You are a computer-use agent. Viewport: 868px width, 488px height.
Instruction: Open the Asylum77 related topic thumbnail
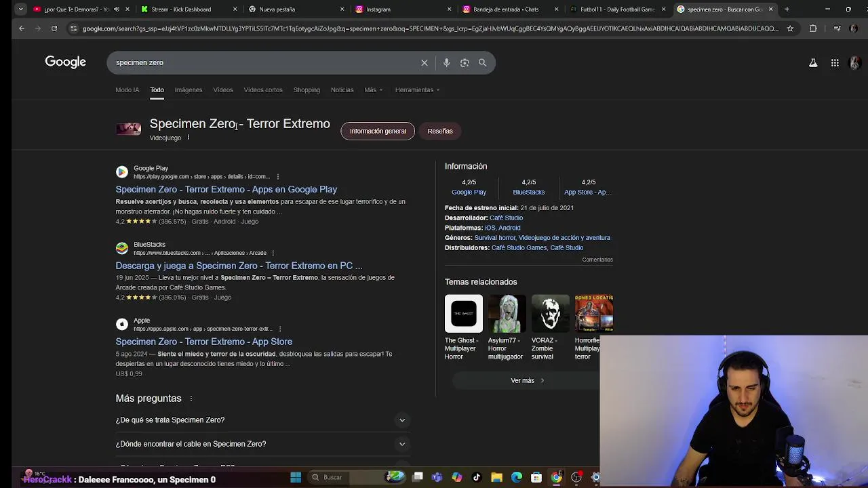(507, 314)
